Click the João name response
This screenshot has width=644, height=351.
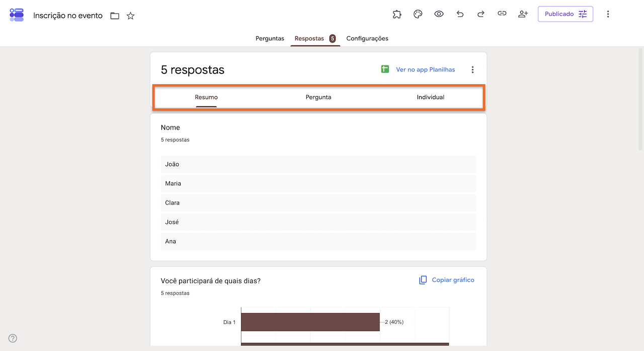[x=318, y=164]
